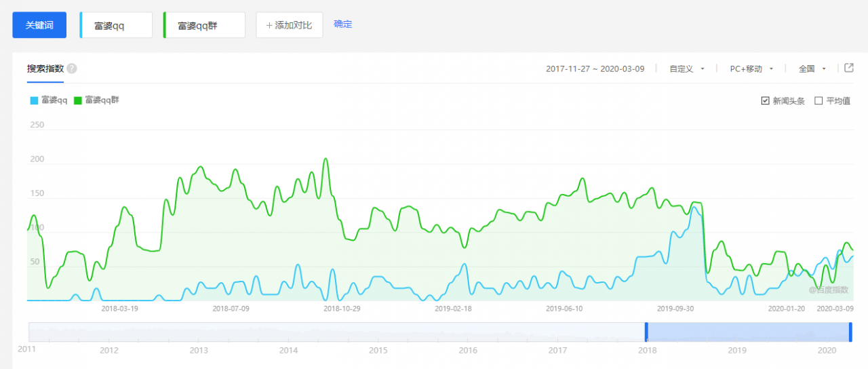868x369 pixels.
Task: Open the 全国 region dropdown
Action: pos(812,69)
